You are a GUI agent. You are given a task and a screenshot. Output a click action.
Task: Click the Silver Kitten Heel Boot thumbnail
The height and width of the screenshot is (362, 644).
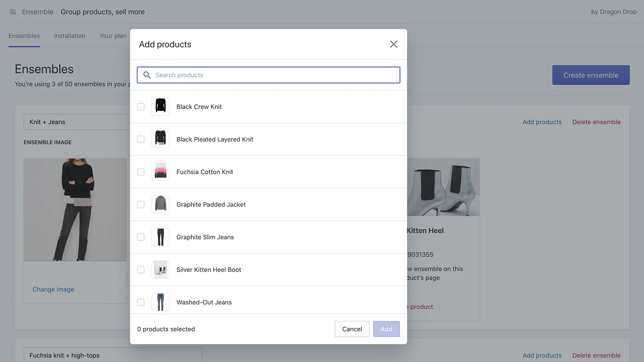pyautogui.click(x=160, y=269)
